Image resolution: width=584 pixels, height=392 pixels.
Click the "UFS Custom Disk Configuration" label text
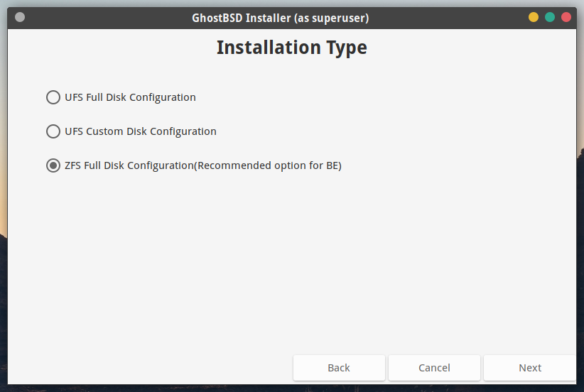click(140, 131)
